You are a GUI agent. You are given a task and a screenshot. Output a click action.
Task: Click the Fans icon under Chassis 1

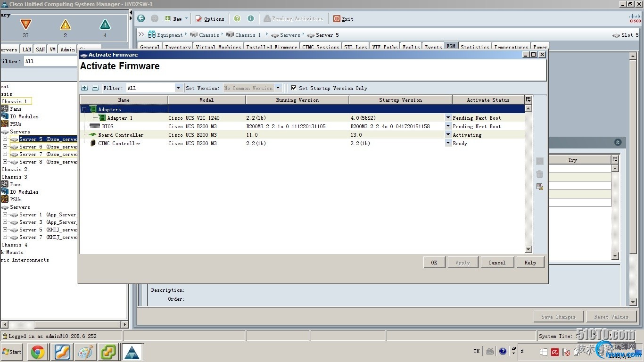[5, 109]
